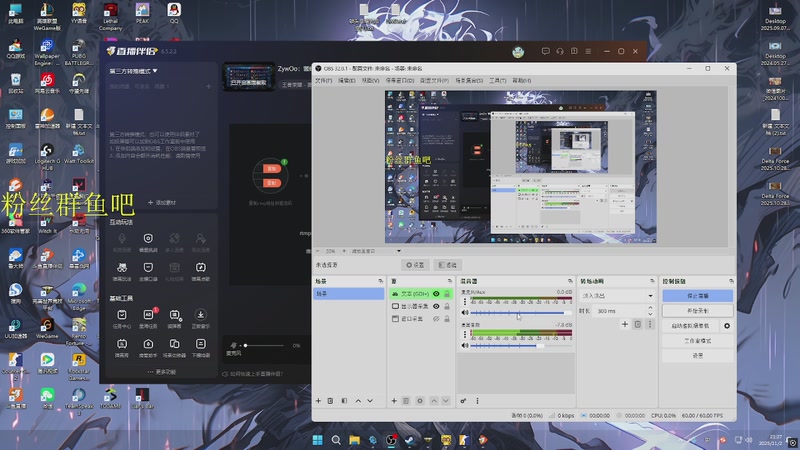Open File Explorer from taskbar
Image resolution: width=800 pixels, height=450 pixels.
354,440
